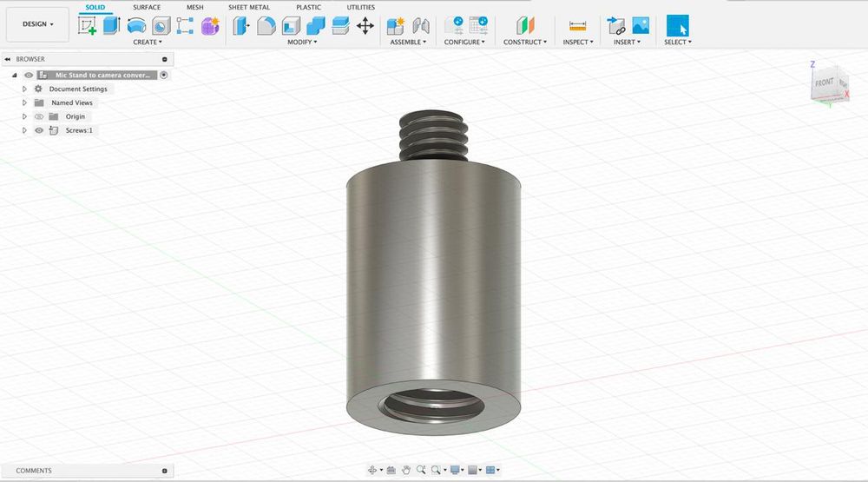The image size is (868, 482).
Task: Click the purple Create Form icon
Action: tap(210, 26)
